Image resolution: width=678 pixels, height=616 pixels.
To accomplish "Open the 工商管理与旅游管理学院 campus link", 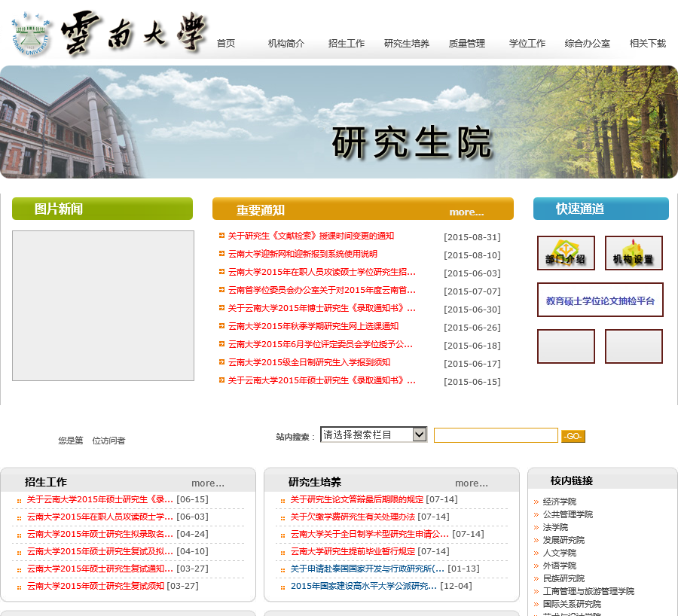I will 588,591.
